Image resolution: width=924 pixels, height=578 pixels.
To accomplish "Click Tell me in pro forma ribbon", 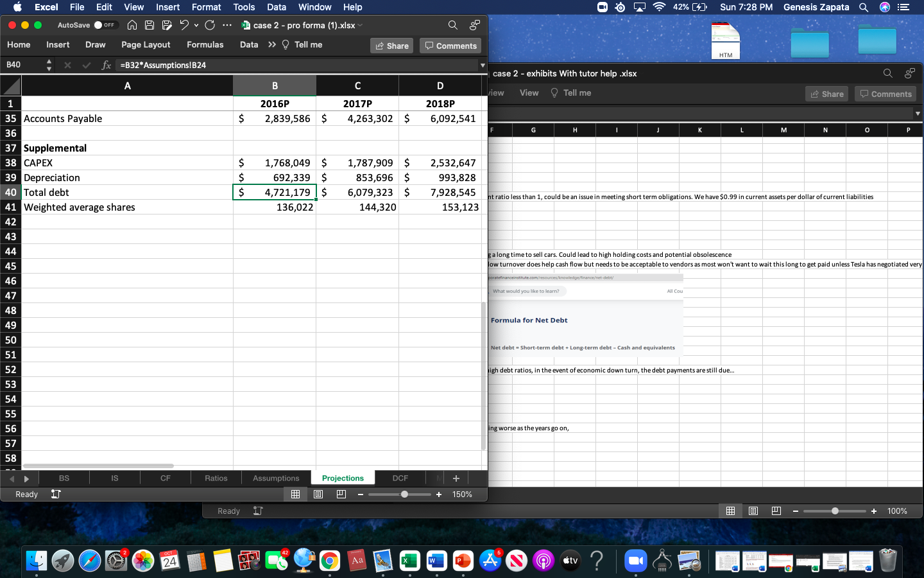I will point(302,44).
